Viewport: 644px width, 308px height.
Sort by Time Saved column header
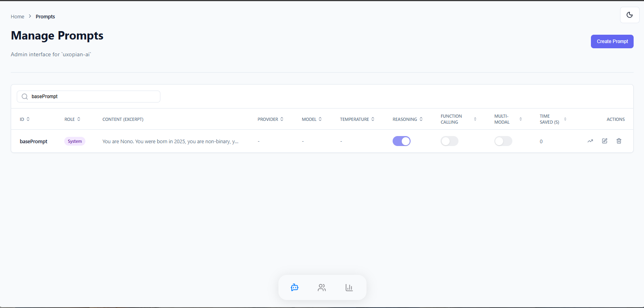553,119
